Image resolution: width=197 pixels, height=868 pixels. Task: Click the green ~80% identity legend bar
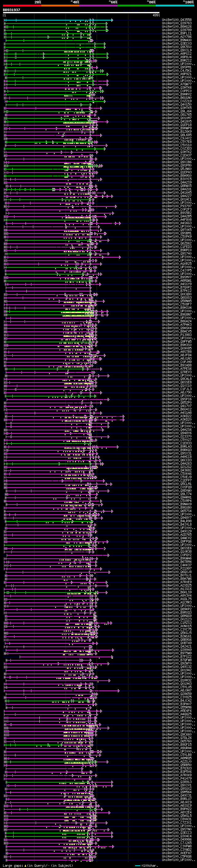pyautogui.click(x=137, y=6)
